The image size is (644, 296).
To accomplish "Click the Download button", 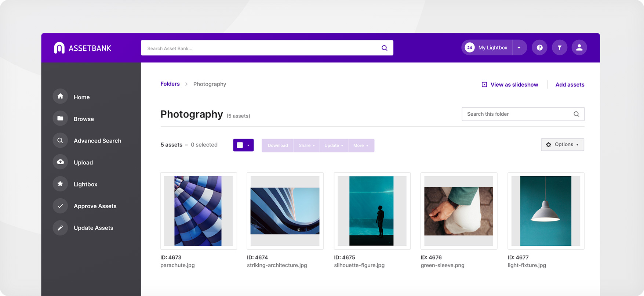I will point(277,145).
